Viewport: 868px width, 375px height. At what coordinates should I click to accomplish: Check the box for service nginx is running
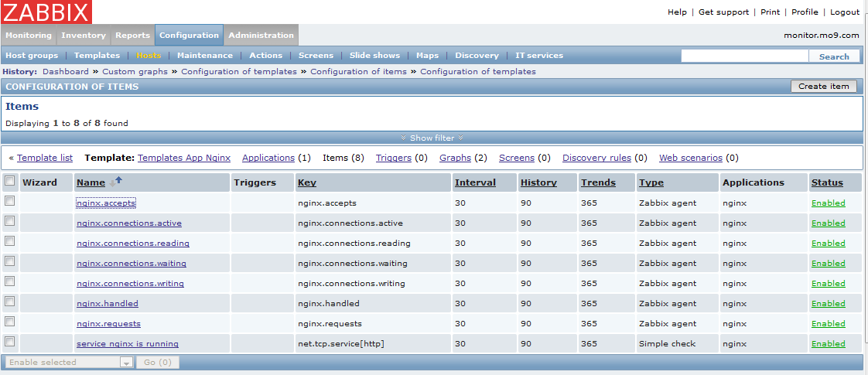9,341
